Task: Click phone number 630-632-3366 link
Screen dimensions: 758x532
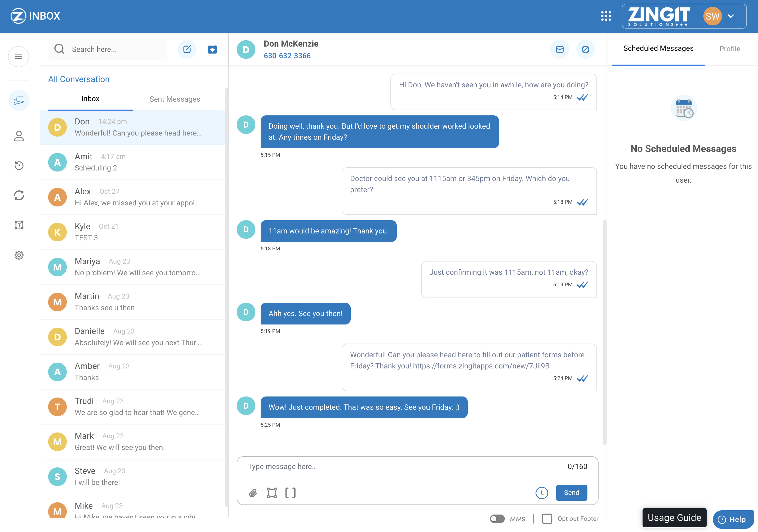Action: (287, 56)
